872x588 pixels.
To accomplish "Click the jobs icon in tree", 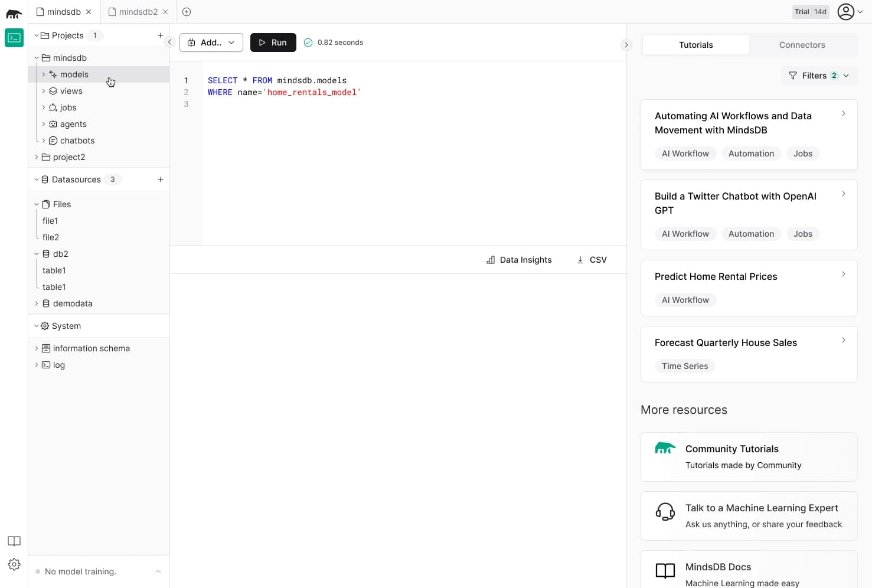I will click(x=53, y=107).
